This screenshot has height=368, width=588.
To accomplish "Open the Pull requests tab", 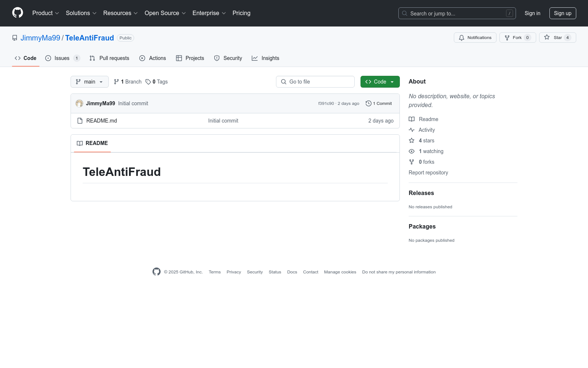I will (110, 58).
